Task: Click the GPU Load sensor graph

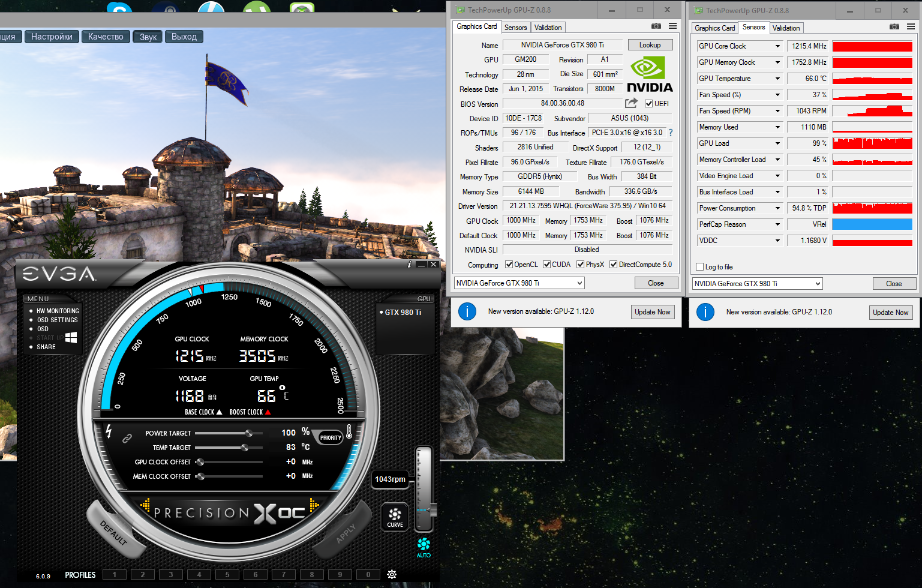Action: (872, 143)
